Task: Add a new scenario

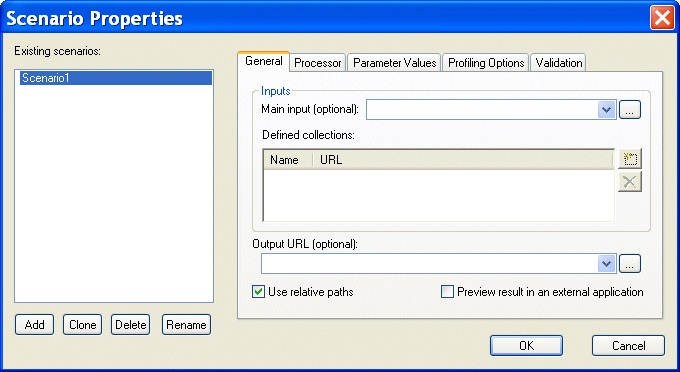Action: click(x=34, y=325)
